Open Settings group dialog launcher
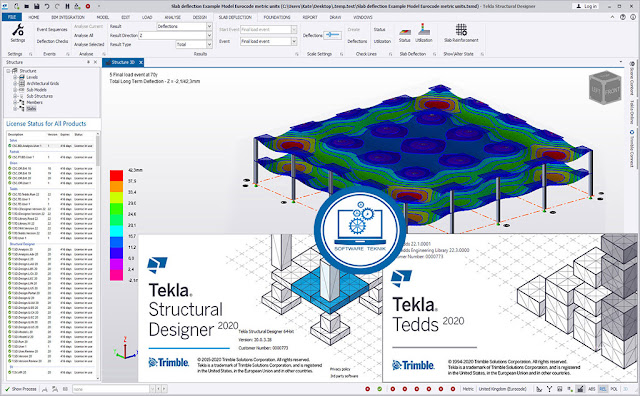 coord(31,54)
